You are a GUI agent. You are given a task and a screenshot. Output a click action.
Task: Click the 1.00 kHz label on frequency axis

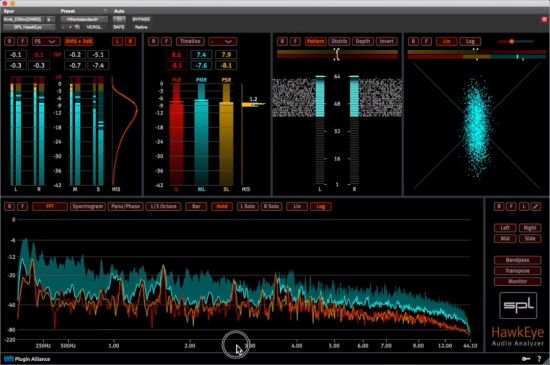(x=114, y=346)
